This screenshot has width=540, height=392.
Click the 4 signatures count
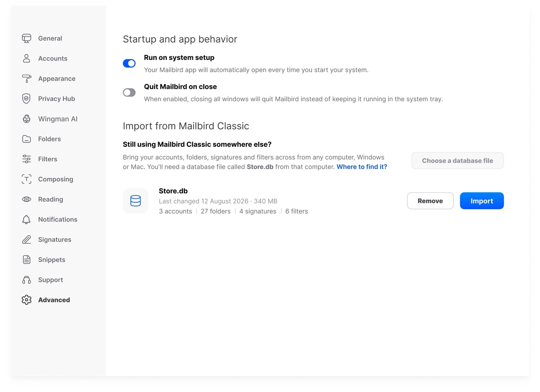point(258,211)
